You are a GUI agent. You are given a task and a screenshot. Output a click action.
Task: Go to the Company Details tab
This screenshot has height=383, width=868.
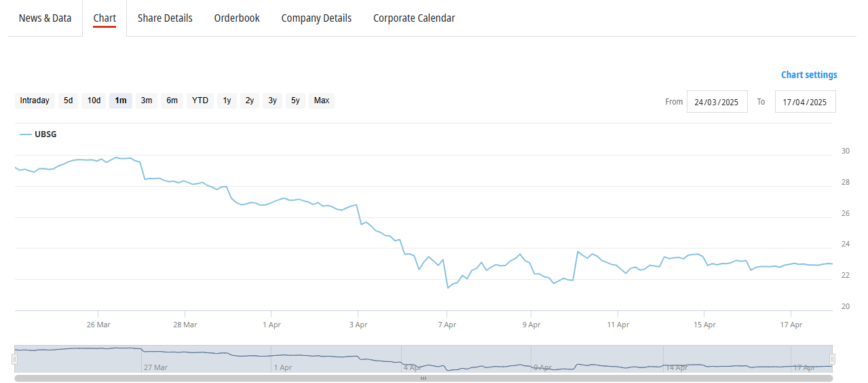click(316, 18)
